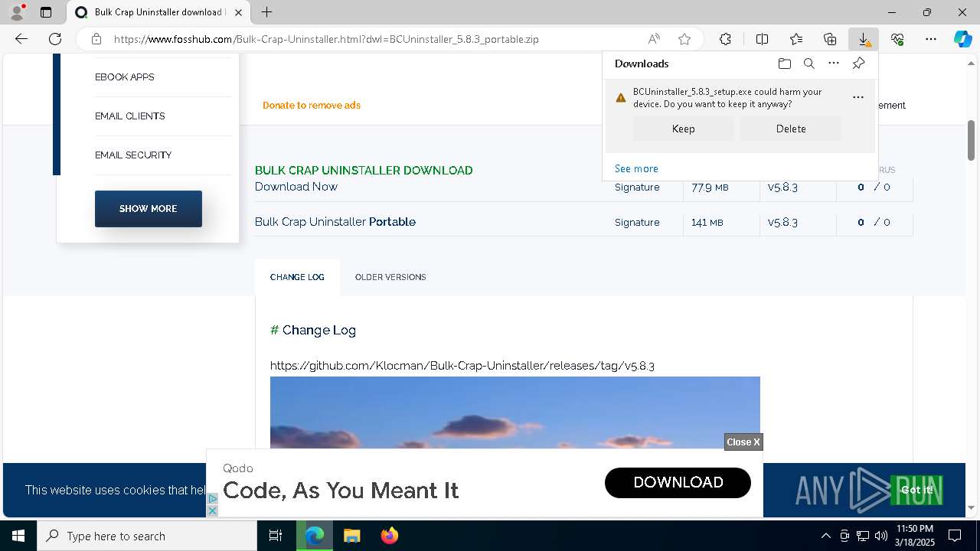The width and height of the screenshot is (980, 551).
Task: Click the AdChoices info icon
Action: point(213,499)
